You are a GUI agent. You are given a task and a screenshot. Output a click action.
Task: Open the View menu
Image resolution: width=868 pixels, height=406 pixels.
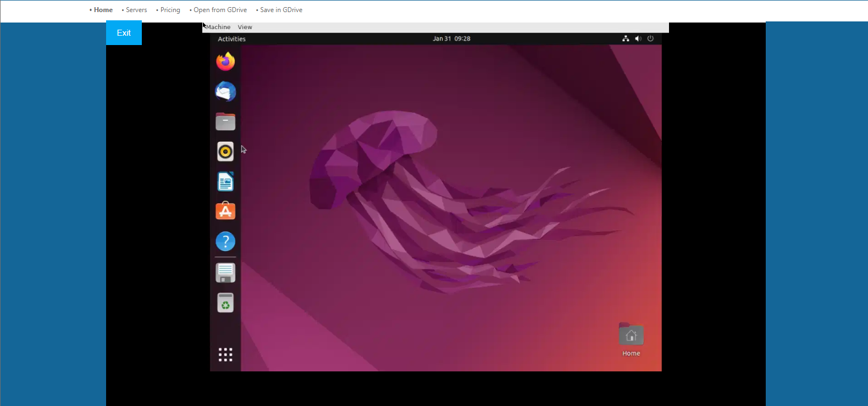[x=245, y=27]
